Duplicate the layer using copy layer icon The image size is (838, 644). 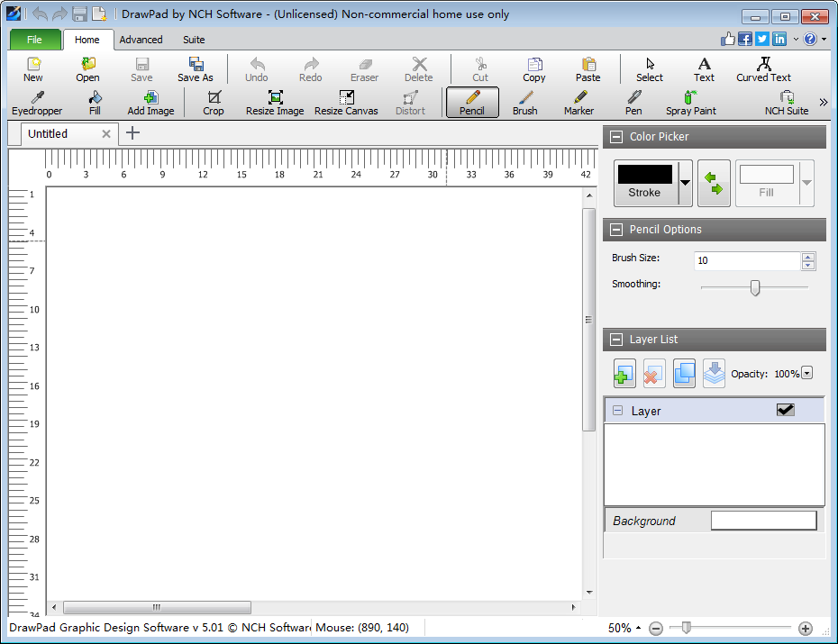684,373
